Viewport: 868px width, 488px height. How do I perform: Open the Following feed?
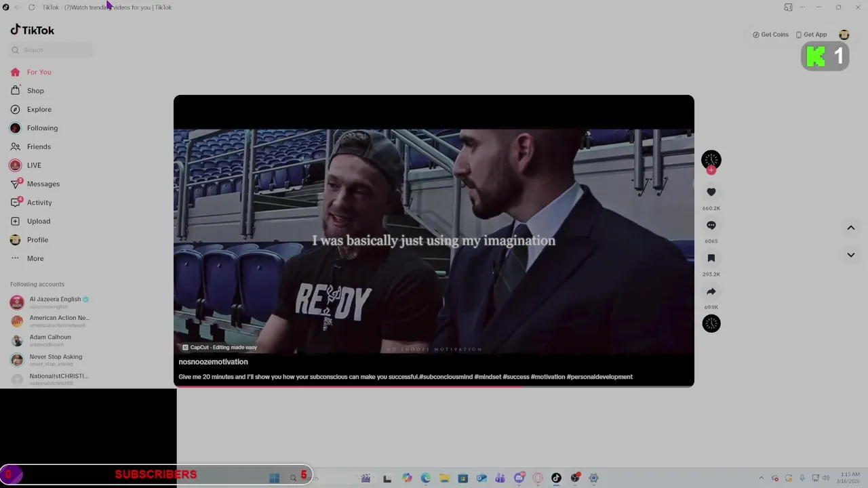pos(42,128)
